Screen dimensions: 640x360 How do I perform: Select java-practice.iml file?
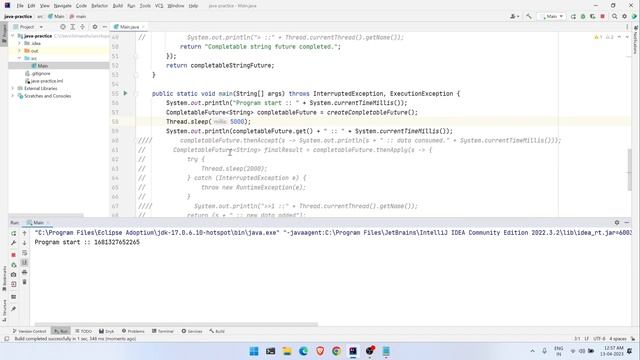pos(44,81)
